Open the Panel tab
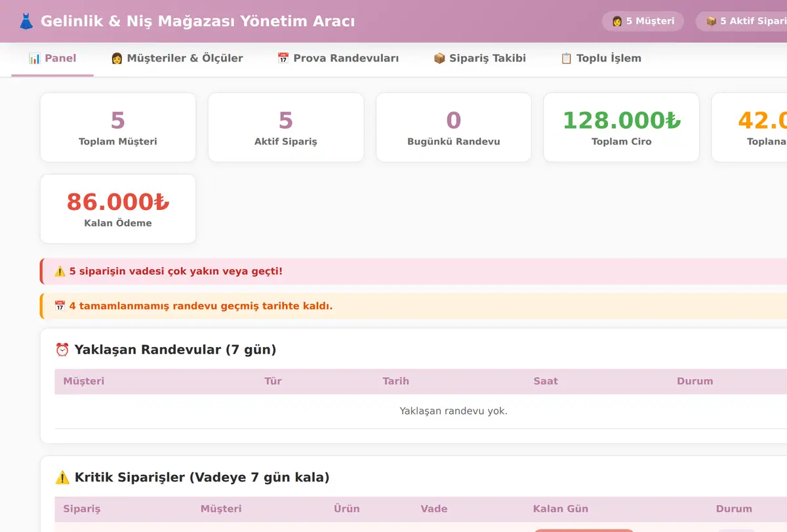 click(52, 58)
